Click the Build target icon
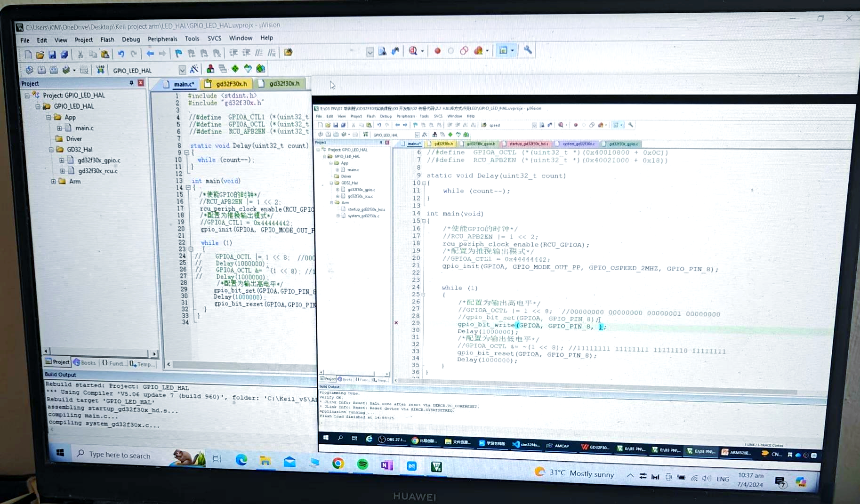The width and height of the screenshot is (860, 504). [x=41, y=70]
